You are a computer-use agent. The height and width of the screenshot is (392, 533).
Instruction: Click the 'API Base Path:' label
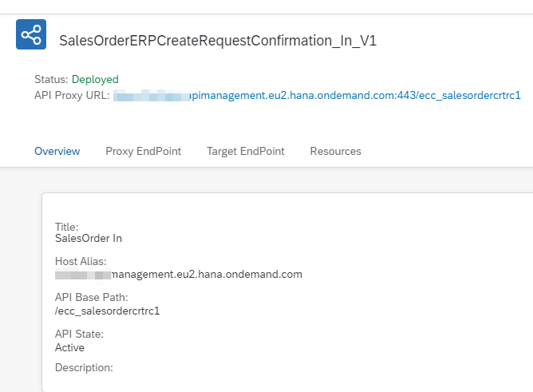pos(91,298)
